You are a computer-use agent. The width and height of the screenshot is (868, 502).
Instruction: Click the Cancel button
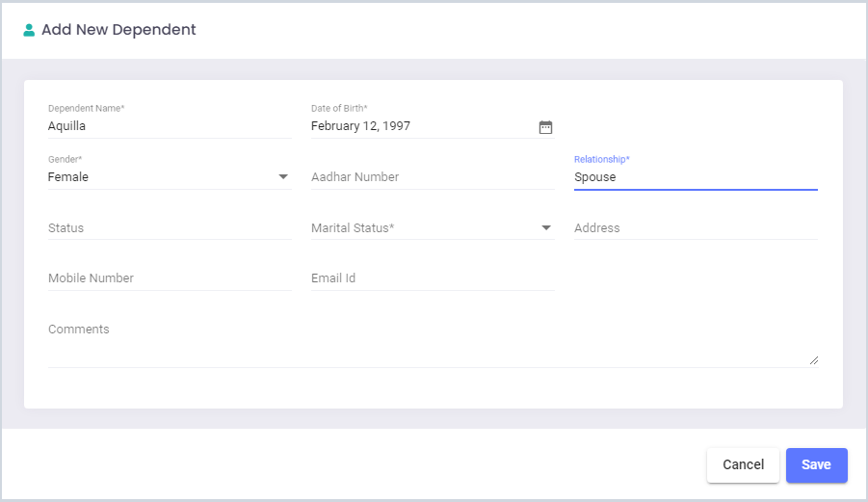click(x=743, y=465)
